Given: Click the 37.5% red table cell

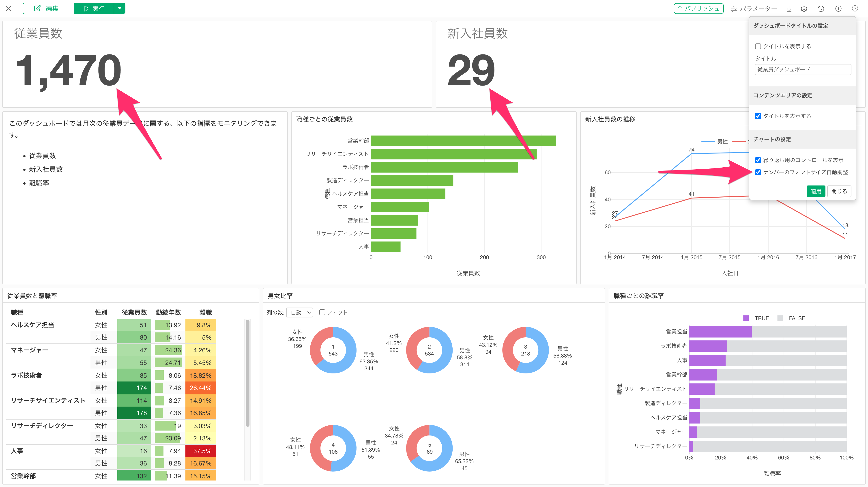Looking at the screenshot, I should pos(201,451).
